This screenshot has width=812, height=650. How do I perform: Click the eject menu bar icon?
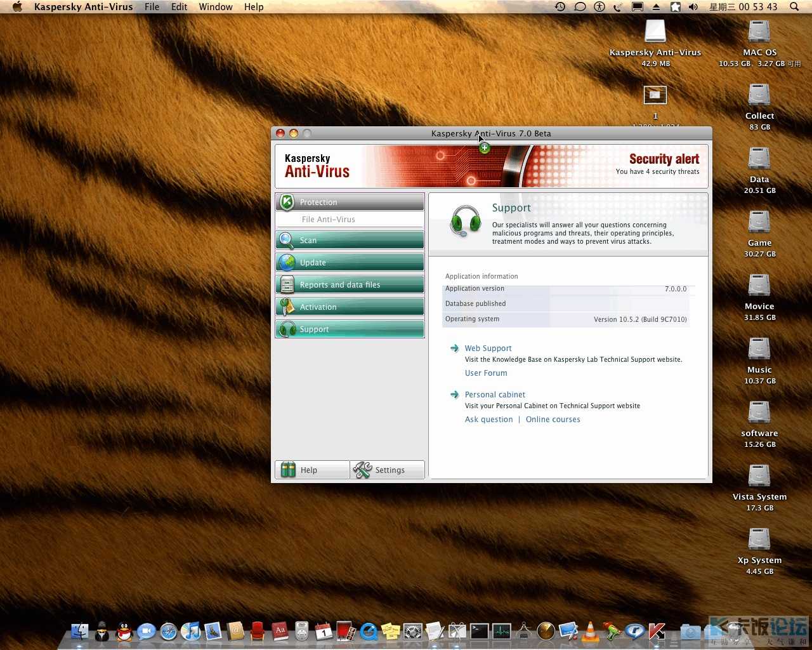(x=657, y=7)
